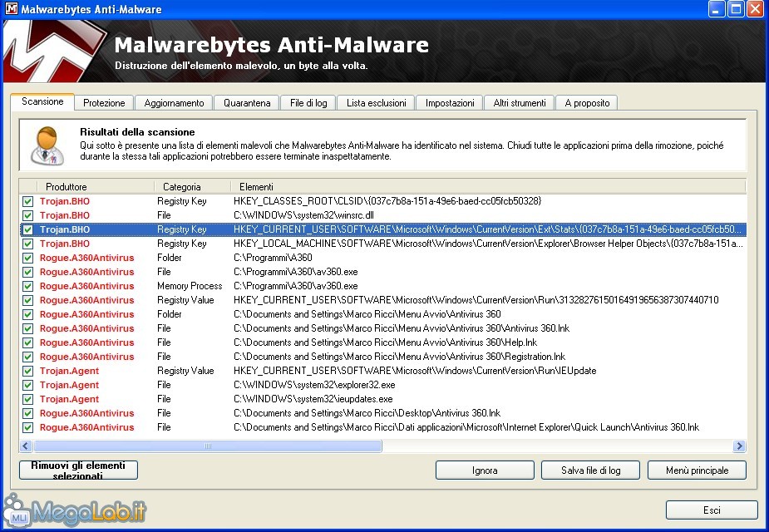Image resolution: width=769 pixels, height=532 pixels.
Task: Toggle checkbox for Antivirus 360\Registration.lnk
Action: 28,357
